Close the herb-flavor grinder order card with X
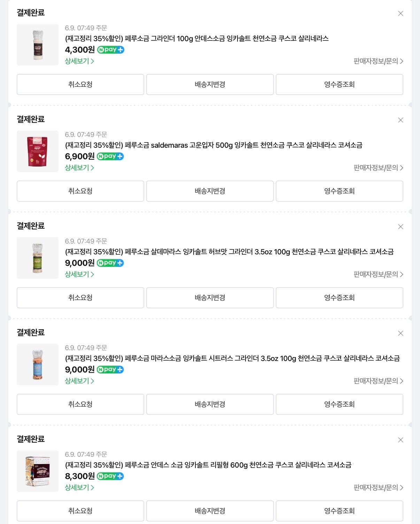 pyautogui.click(x=400, y=227)
